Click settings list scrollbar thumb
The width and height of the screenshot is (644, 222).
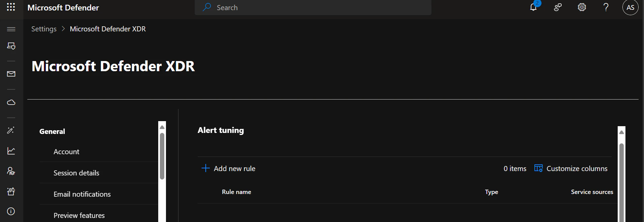point(162,156)
